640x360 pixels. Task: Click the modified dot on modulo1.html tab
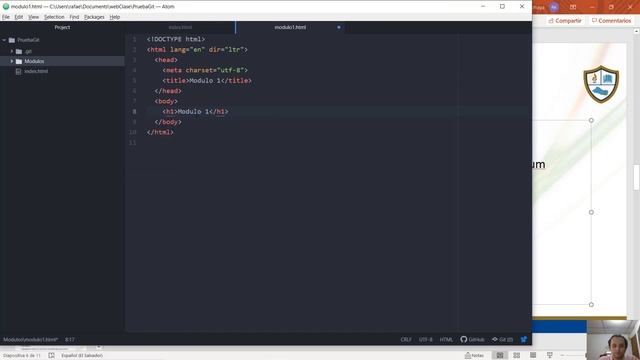tap(339, 27)
